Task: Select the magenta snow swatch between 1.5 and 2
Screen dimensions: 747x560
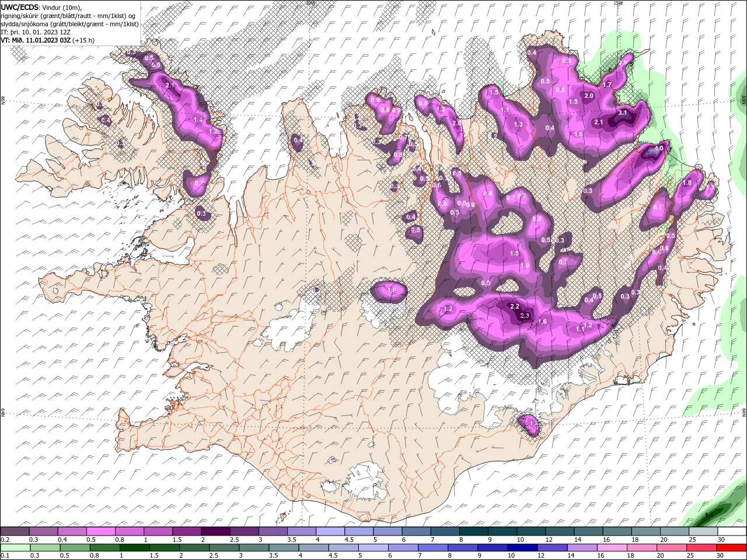Action: (x=187, y=531)
